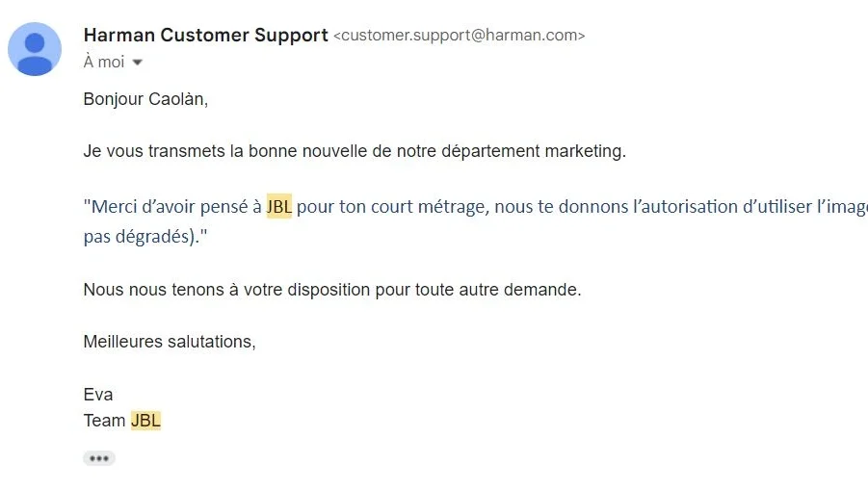Screen dimensions: 868x489
Task: Click the sender's profile avatar icon
Action: point(35,49)
